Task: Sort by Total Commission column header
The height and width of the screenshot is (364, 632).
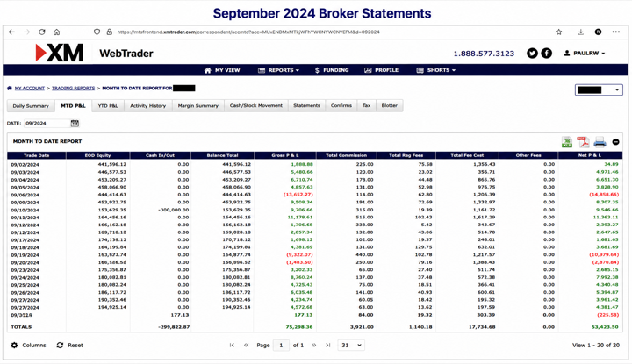Action: [x=346, y=155]
